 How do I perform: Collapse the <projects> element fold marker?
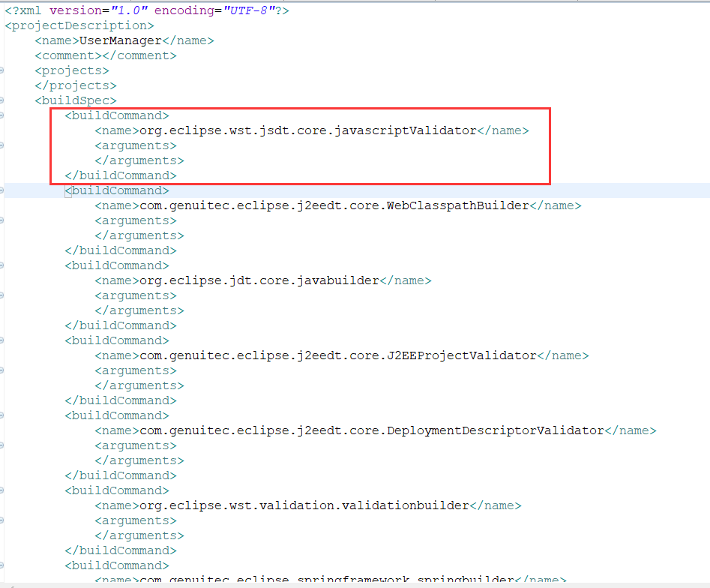point(1,70)
